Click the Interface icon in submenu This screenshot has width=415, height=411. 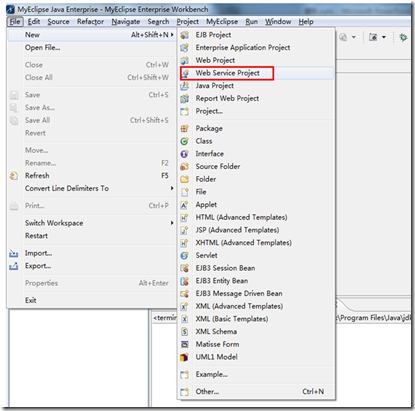coord(184,154)
